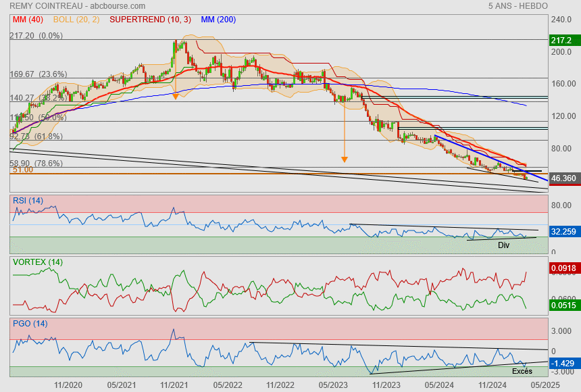
Task: Click the '11/2024' date on the time axis
Action: (x=492, y=385)
